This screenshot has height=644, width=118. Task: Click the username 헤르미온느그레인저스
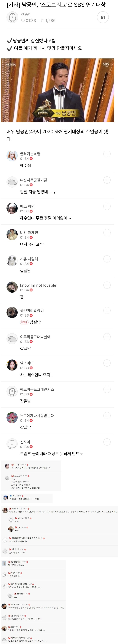pos(37,389)
